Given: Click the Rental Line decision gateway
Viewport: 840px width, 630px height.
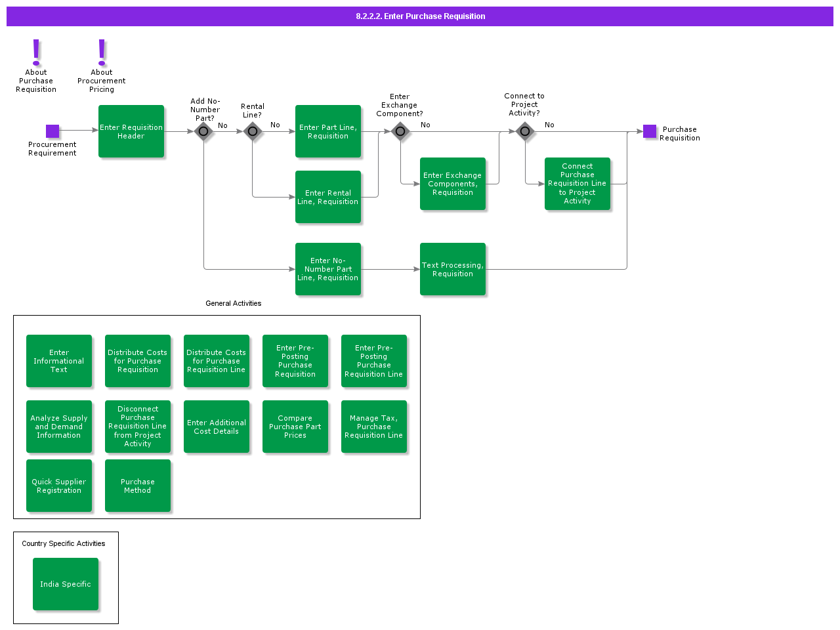Looking at the screenshot, I should pyautogui.click(x=253, y=131).
